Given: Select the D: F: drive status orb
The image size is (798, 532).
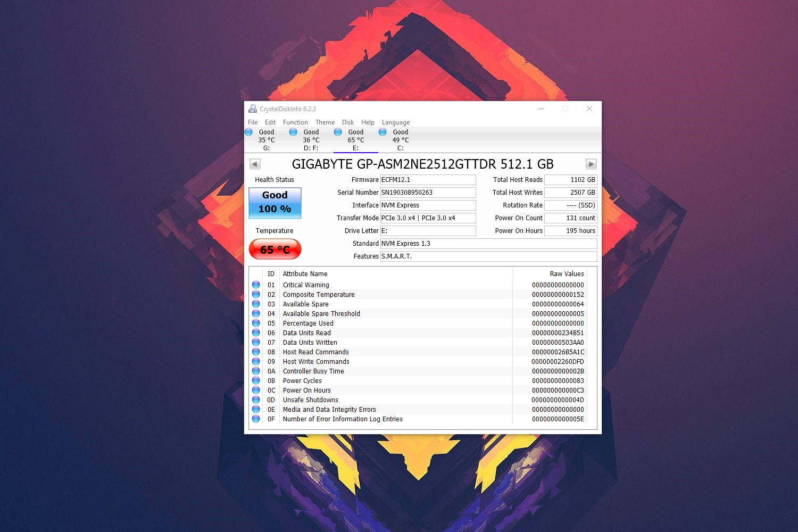Looking at the screenshot, I should (x=293, y=132).
